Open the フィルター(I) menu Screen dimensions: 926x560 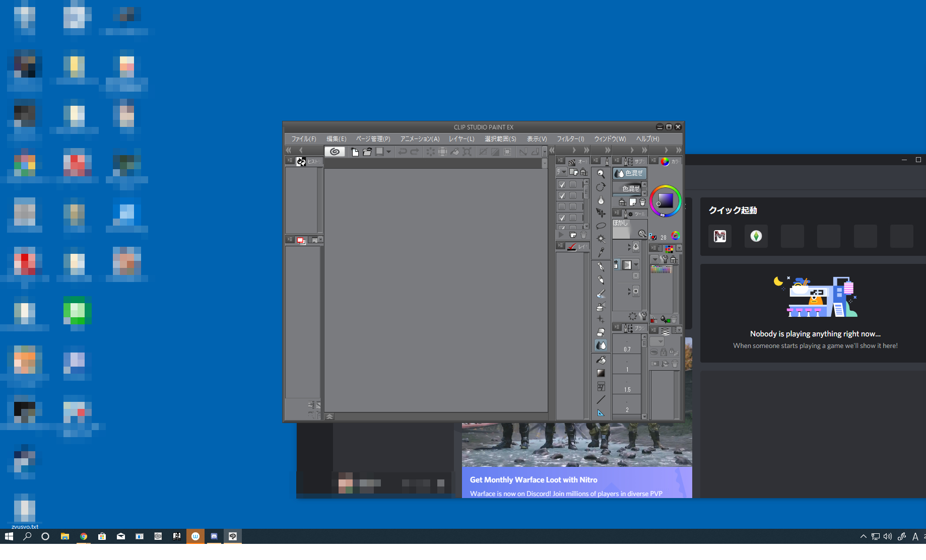(x=570, y=139)
